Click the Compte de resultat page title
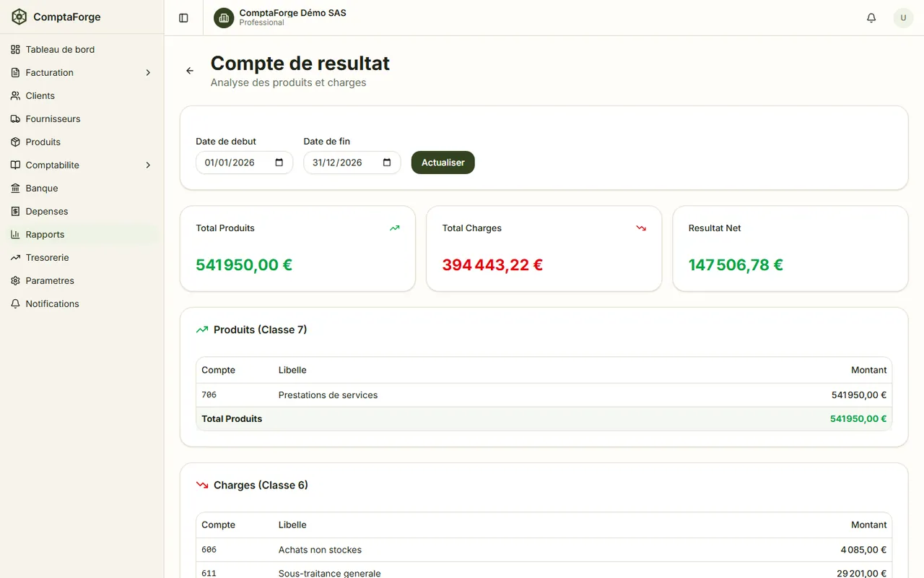Screen dimensions: 924x578 coord(300,64)
